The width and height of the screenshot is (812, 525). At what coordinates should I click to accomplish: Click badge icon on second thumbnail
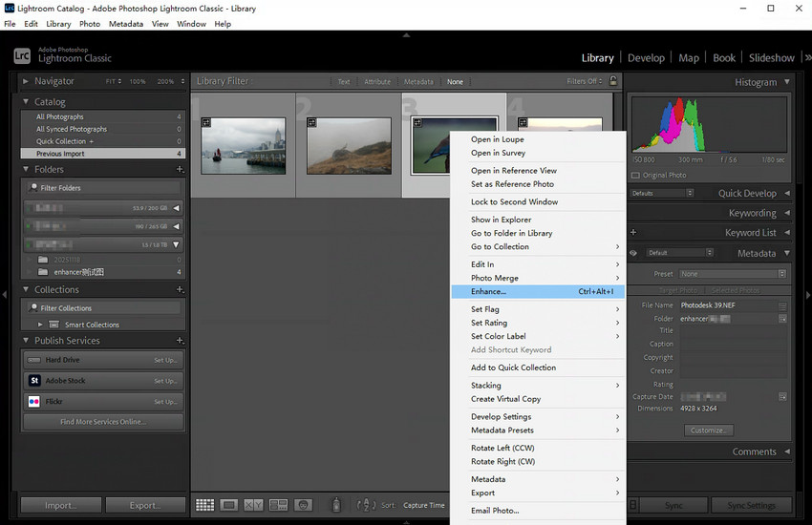311,122
